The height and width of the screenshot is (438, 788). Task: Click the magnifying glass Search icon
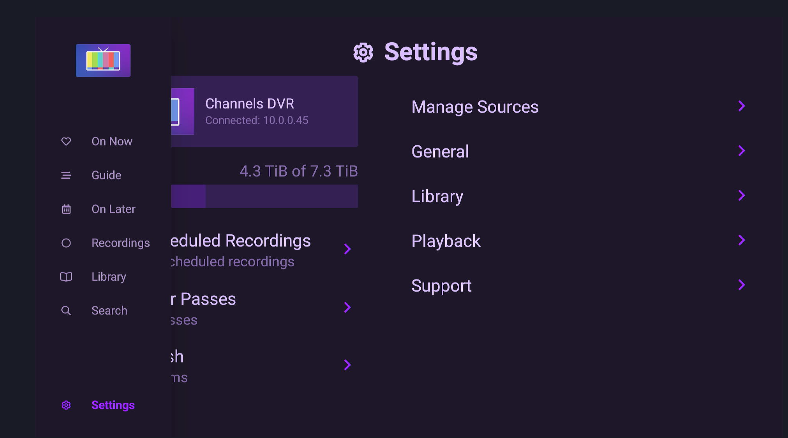click(x=66, y=311)
